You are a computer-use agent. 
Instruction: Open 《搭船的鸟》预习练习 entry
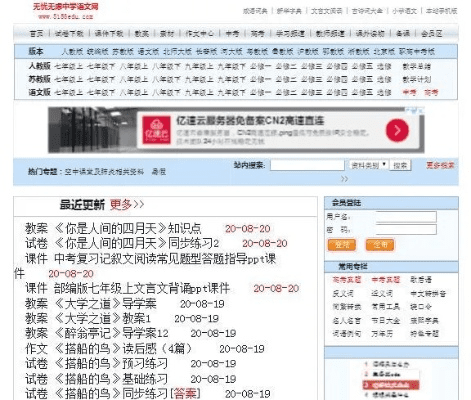click(111, 364)
